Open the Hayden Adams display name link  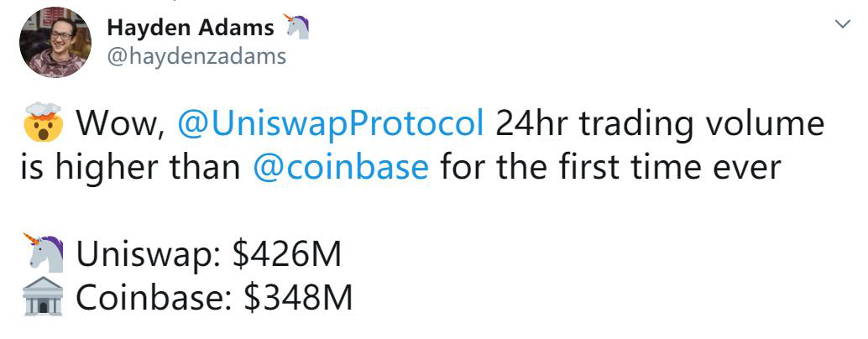coord(191,28)
